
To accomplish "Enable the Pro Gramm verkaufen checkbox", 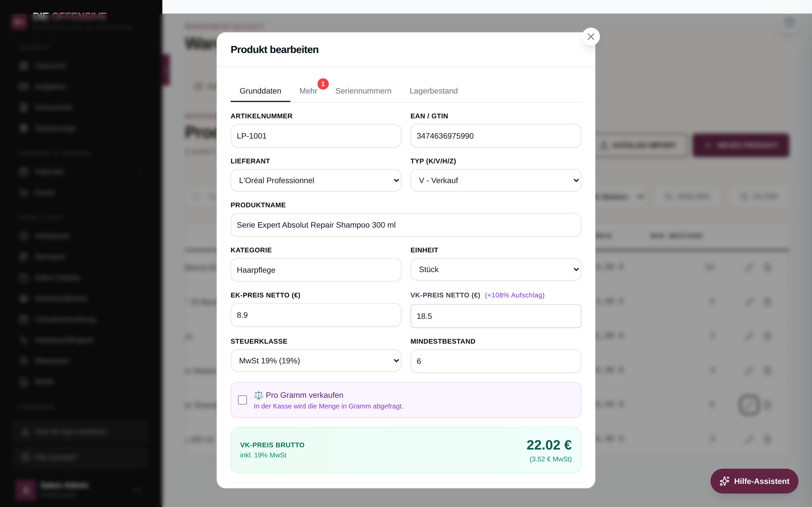I will pyautogui.click(x=242, y=400).
